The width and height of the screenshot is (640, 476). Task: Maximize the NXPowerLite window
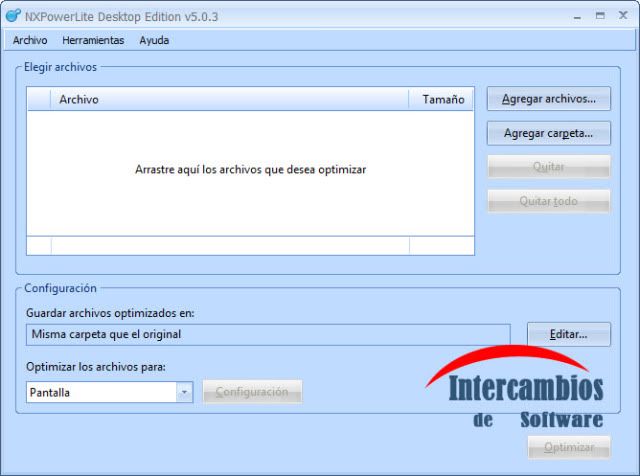pyautogui.click(x=600, y=16)
